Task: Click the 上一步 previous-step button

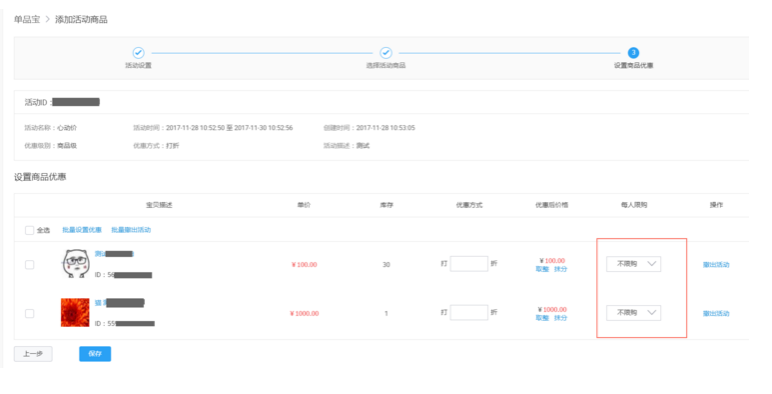Action: click(x=33, y=354)
